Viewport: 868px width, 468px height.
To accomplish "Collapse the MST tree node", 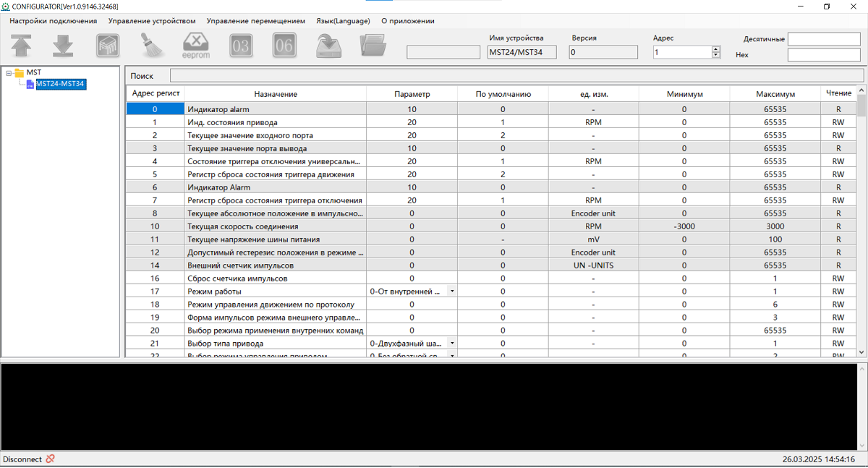I will (8, 72).
